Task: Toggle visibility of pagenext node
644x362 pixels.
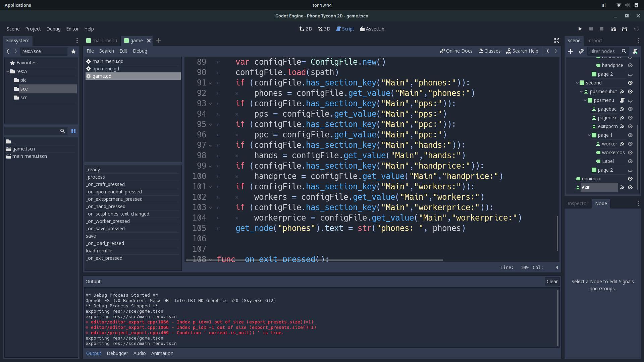Action: pos(630,118)
